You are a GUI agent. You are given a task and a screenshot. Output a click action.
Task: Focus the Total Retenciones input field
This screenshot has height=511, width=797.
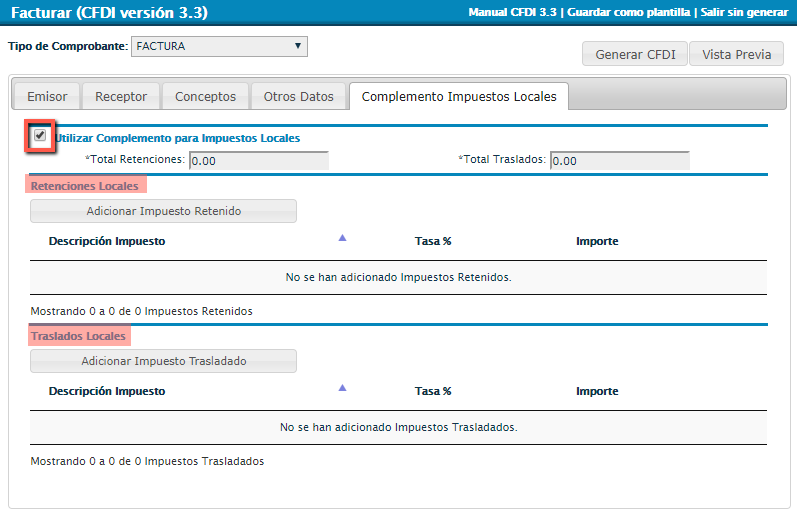click(x=258, y=160)
